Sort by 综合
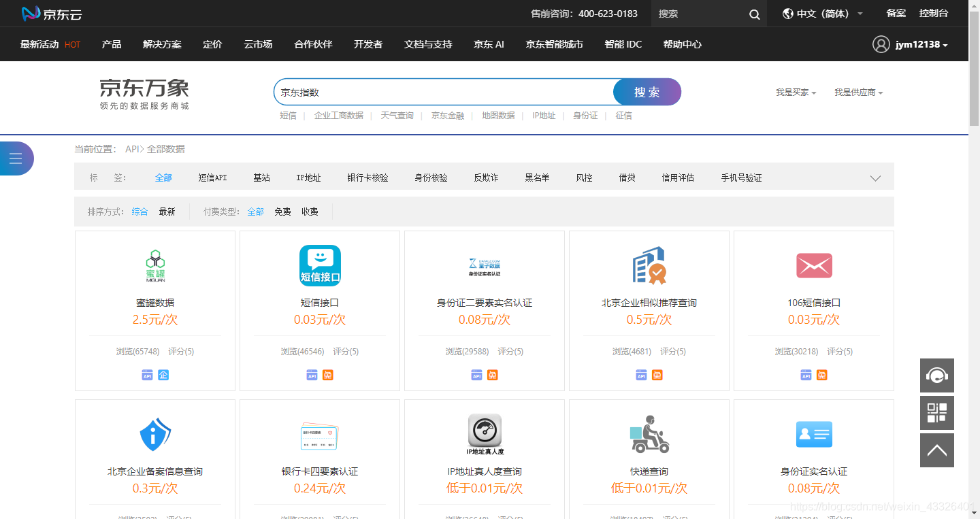 (x=140, y=212)
